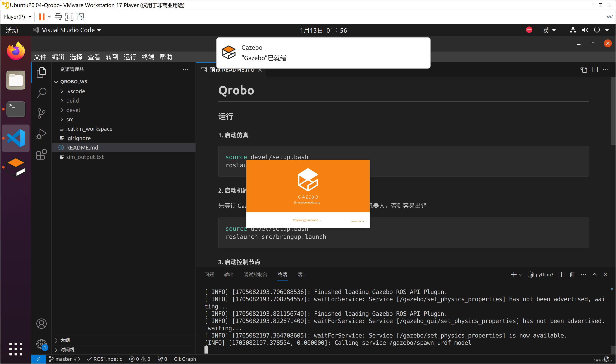Collapse the QROBO_WS root folder
The image size is (616, 364).
(56, 82)
